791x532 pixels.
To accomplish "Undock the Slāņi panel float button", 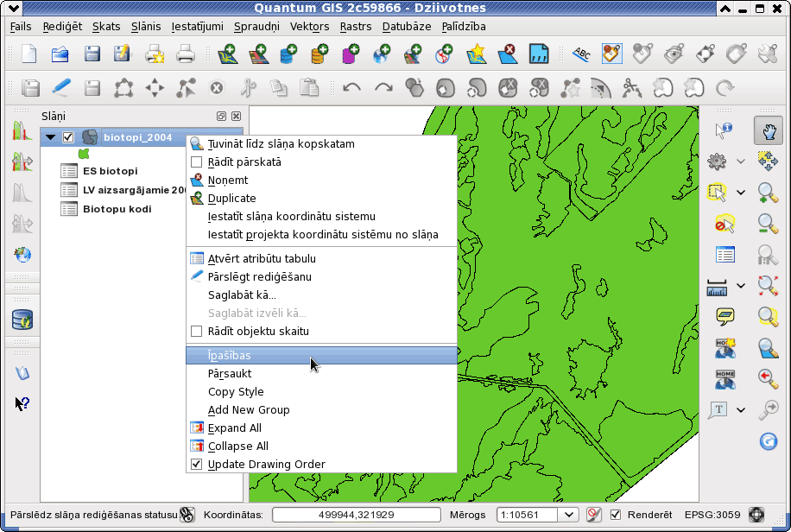I will 221,116.
